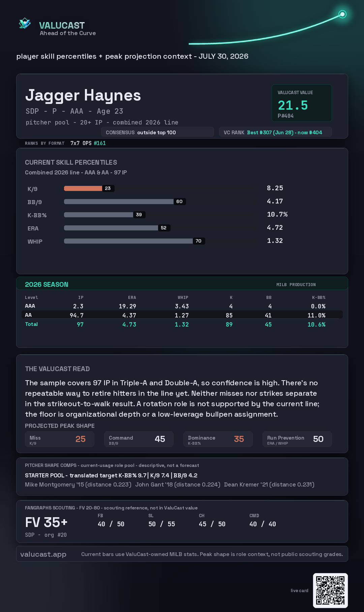Click the 2026 SEASON header
Screen dimensions: 364x612
coord(47,284)
